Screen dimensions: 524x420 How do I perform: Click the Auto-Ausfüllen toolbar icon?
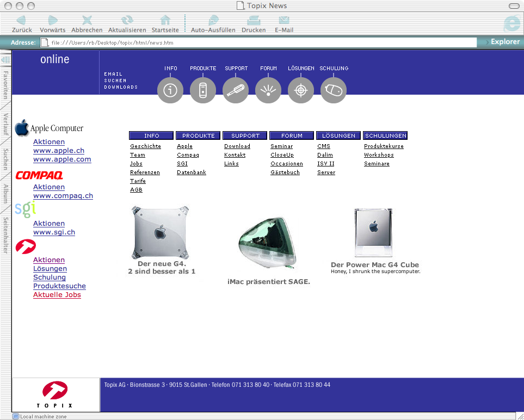click(x=213, y=20)
